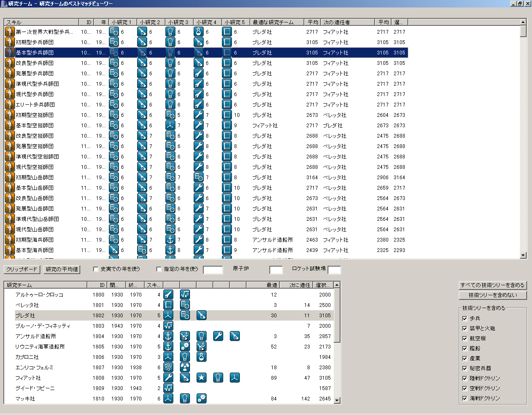Click the lightbulb icon in カプロニ社 row
The width and height of the screenshot is (532, 415).
coord(185,357)
